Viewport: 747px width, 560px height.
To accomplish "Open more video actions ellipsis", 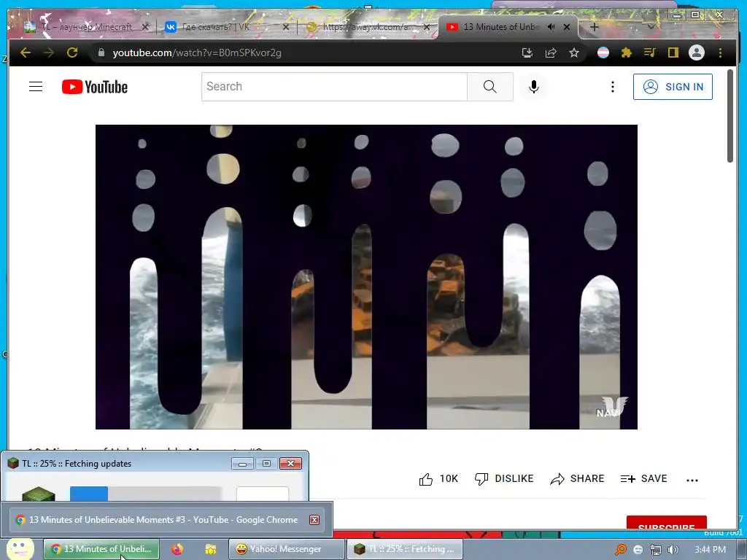I will click(x=692, y=480).
